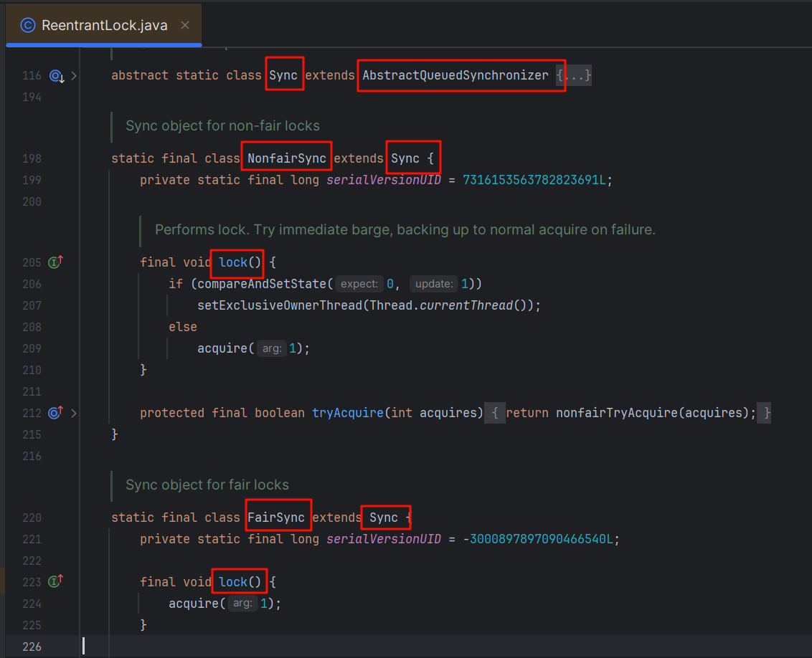The height and width of the screenshot is (658, 812).
Task: Click the NonfairSync class name
Action: [x=286, y=158]
